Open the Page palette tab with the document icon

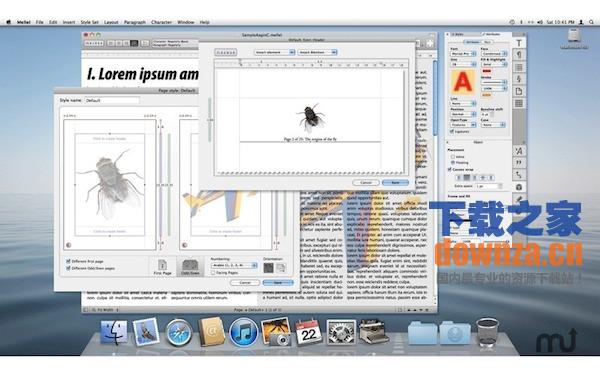(x=519, y=91)
